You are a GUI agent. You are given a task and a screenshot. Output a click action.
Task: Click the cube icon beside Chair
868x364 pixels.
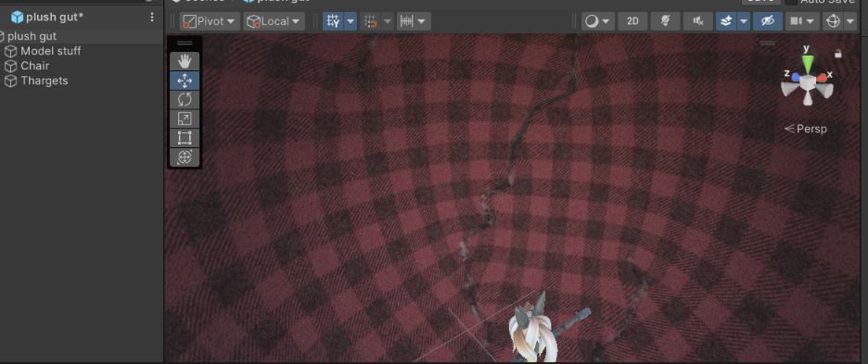click(x=10, y=67)
